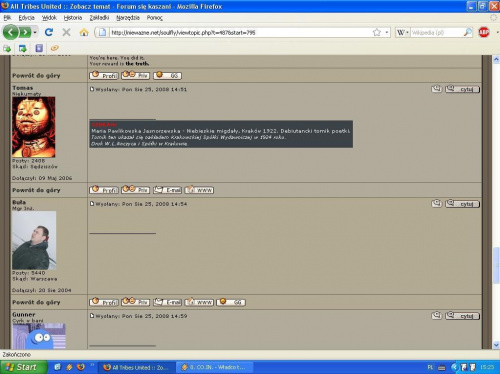500x374 pixels.
Task: Send E-mail to Tomas via button
Action: point(167,190)
